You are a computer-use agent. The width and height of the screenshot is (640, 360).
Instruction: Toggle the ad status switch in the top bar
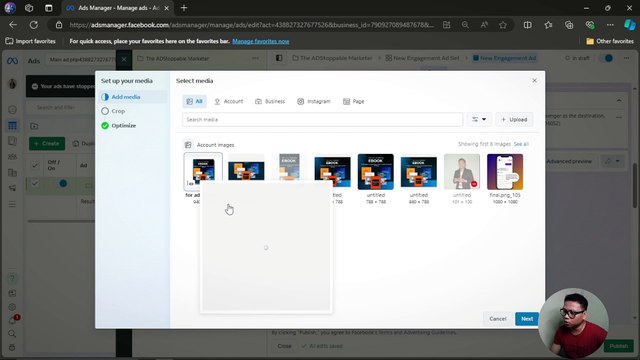(606, 58)
